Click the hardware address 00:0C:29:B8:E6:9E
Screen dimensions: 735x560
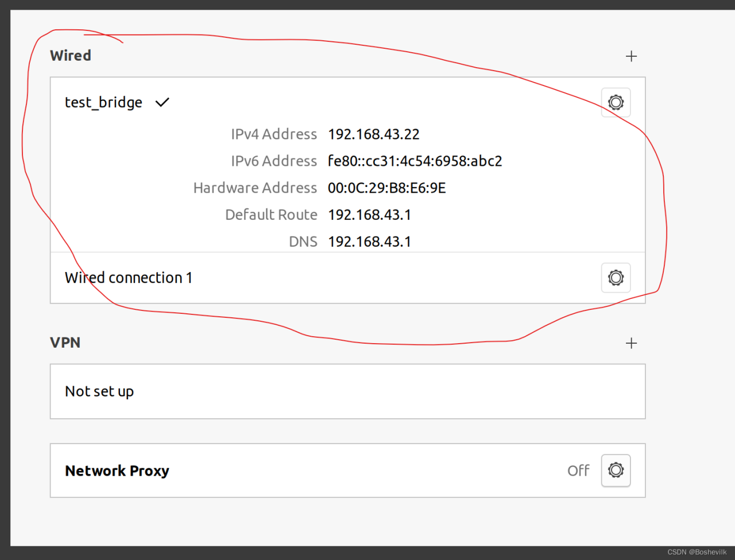pos(386,188)
